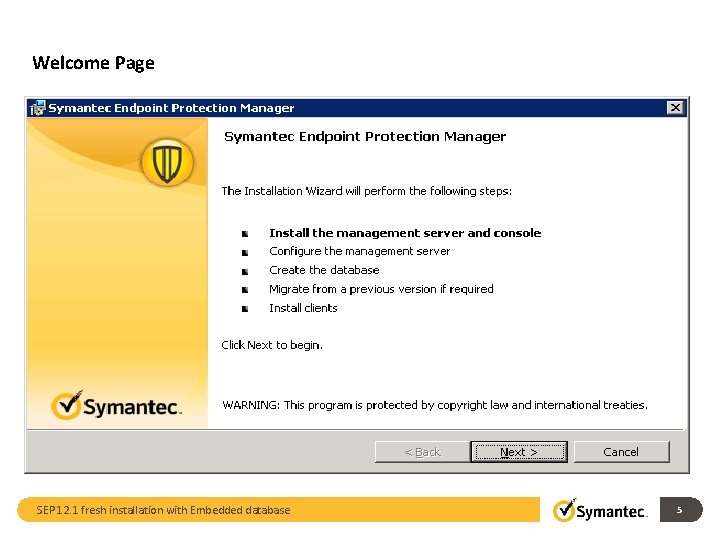Click 'The Installation Wizard will perform' sentence
Image resolution: width=720 pixels, height=540 pixels.
point(366,191)
